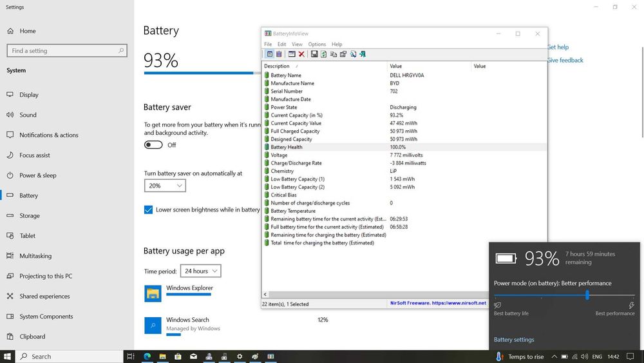Open the Options menu in BatteryInfoView

tap(317, 44)
